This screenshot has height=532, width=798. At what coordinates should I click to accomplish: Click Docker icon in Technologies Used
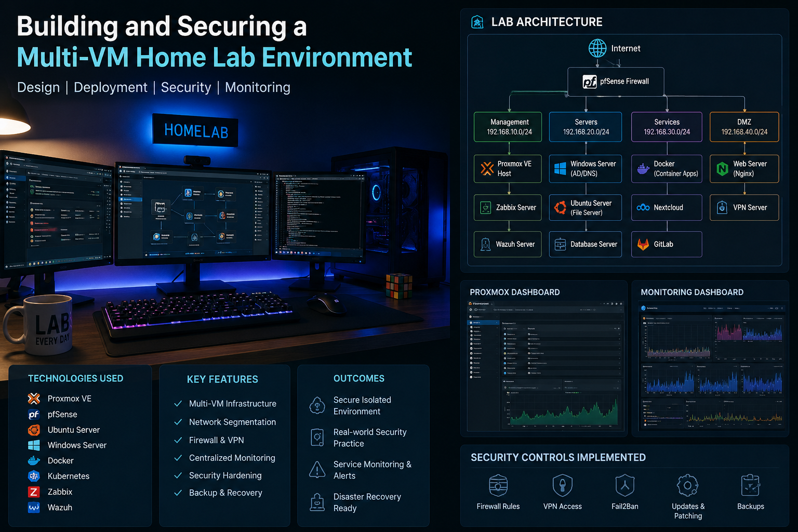click(x=34, y=461)
